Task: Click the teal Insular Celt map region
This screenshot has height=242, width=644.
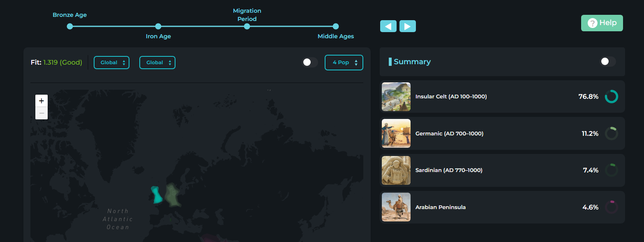Action: coord(157,195)
